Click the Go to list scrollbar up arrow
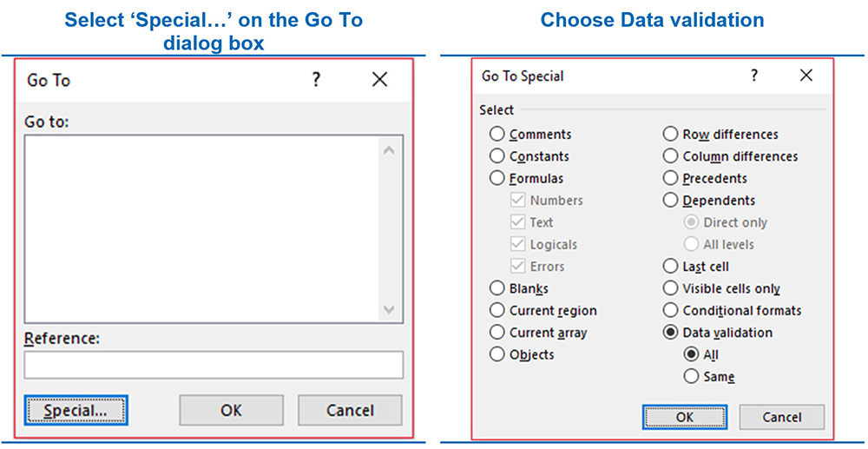This screenshot has width=868, height=449. 388,151
